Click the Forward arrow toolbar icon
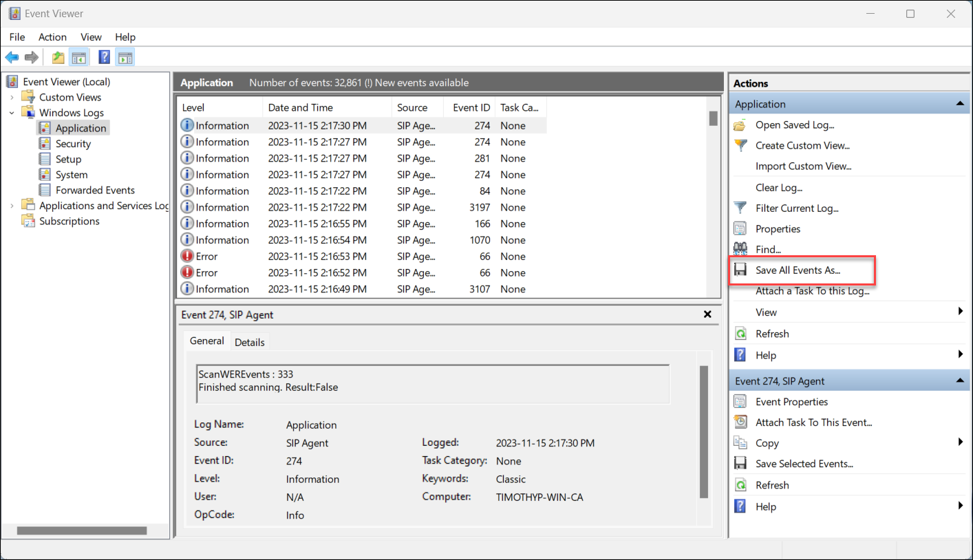The height and width of the screenshot is (560, 973). tap(31, 57)
